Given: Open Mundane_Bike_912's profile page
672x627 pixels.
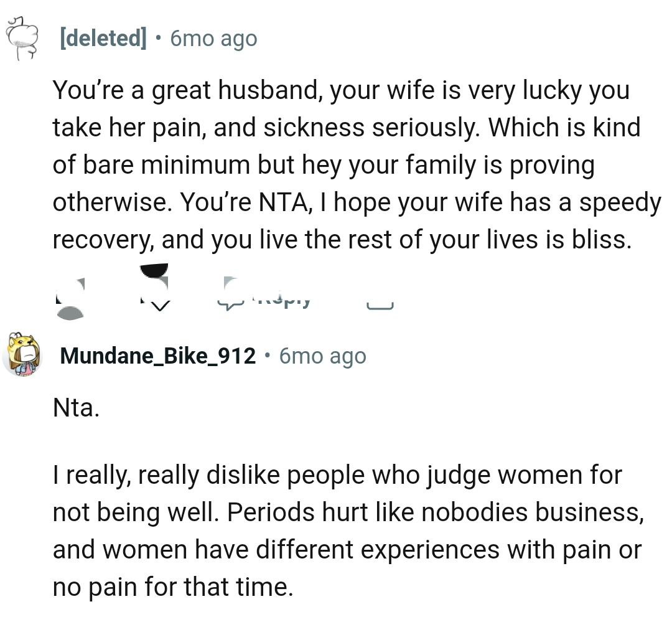Looking at the screenshot, I should click(157, 356).
